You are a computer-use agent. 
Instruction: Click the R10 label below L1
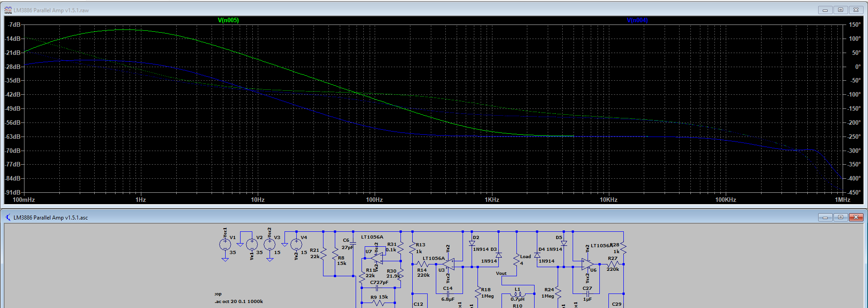(517, 306)
